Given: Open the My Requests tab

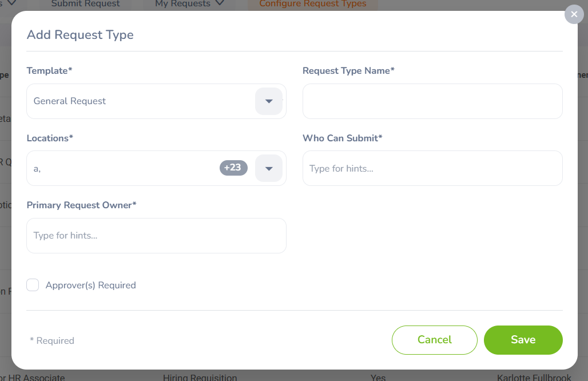Looking at the screenshot, I should (x=182, y=4).
